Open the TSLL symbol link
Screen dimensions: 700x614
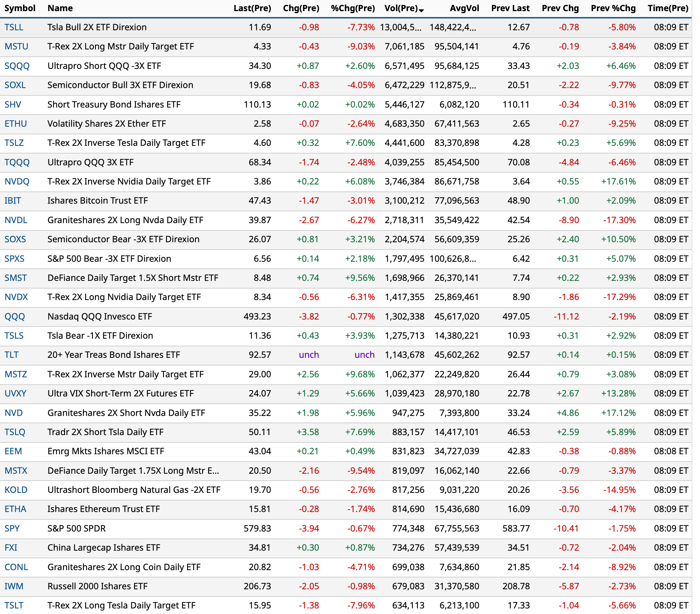point(14,27)
